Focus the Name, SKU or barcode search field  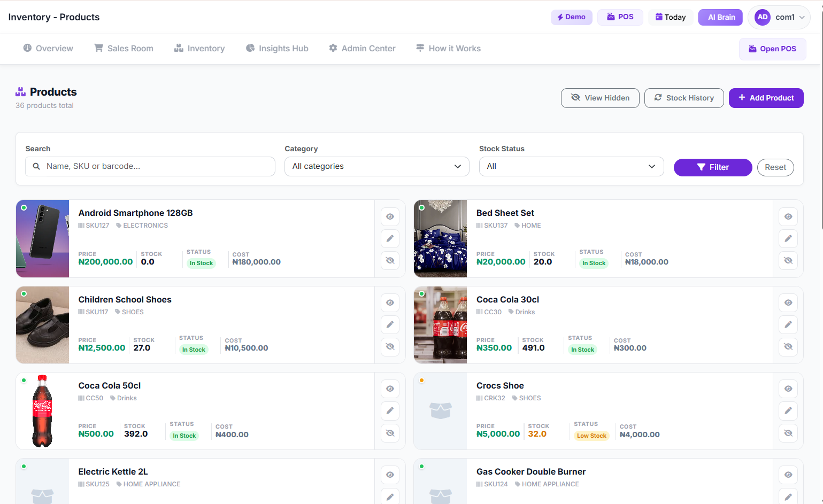[x=150, y=166]
